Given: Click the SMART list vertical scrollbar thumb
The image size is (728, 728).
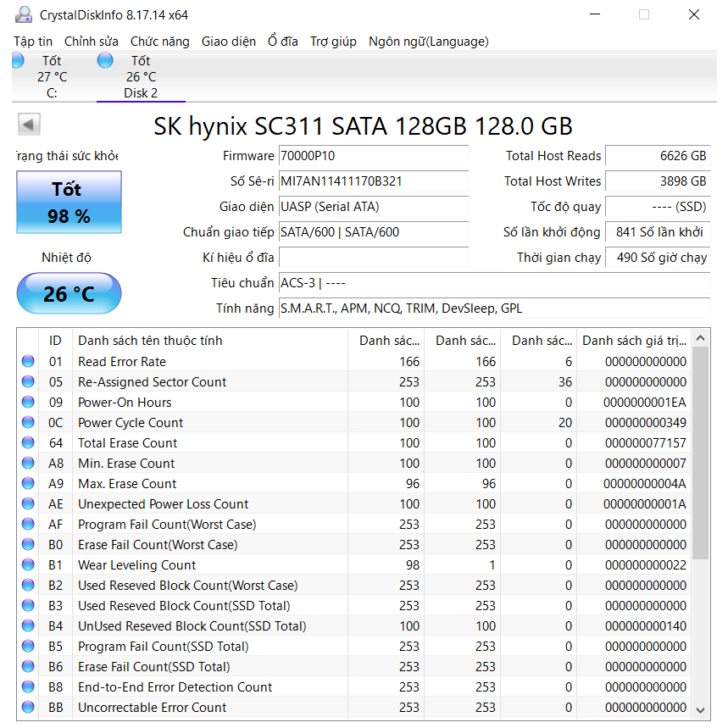Looking at the screenshot, I should (x=701, y=453).
